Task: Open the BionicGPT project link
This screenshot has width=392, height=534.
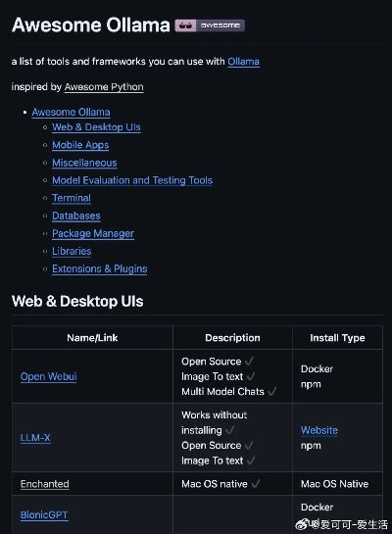Action: point(44,515)
